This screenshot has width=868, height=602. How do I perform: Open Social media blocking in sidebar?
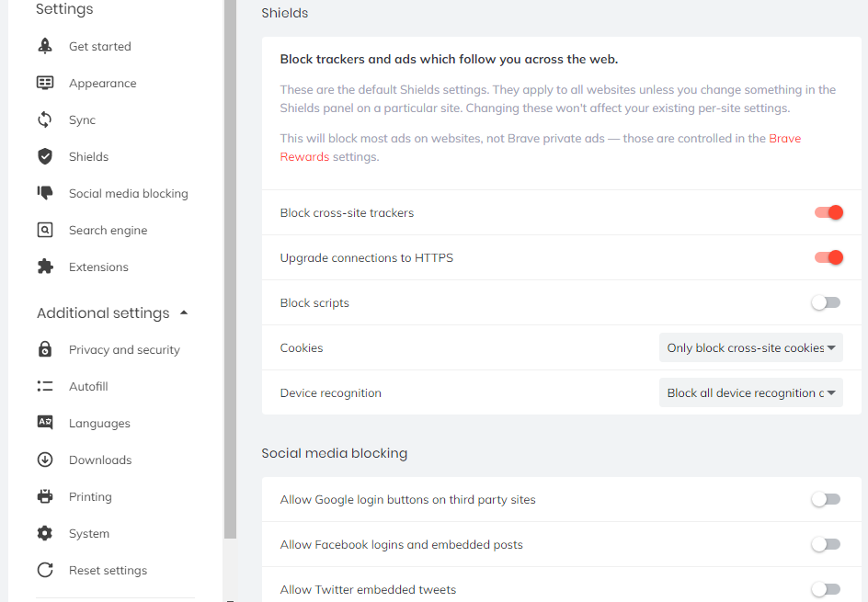[x=129, y=194]
